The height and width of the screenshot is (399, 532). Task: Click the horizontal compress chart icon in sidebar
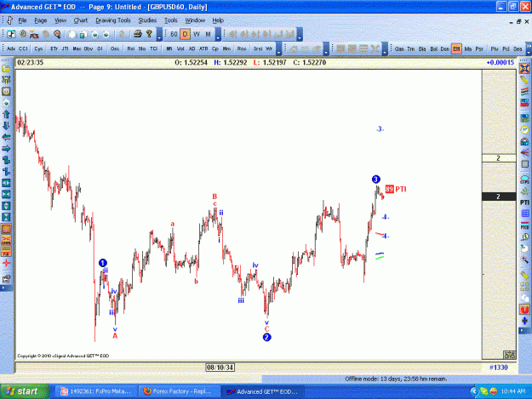coord(6,195)
